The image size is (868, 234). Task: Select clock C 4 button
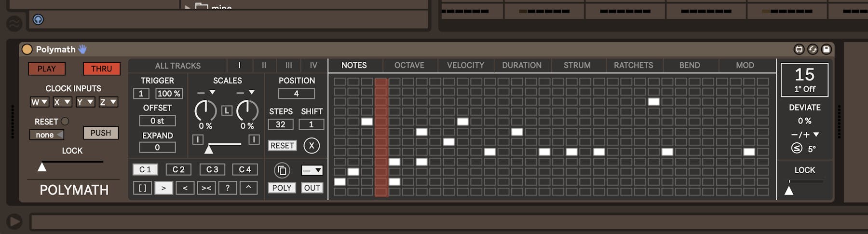pos(245,169)
